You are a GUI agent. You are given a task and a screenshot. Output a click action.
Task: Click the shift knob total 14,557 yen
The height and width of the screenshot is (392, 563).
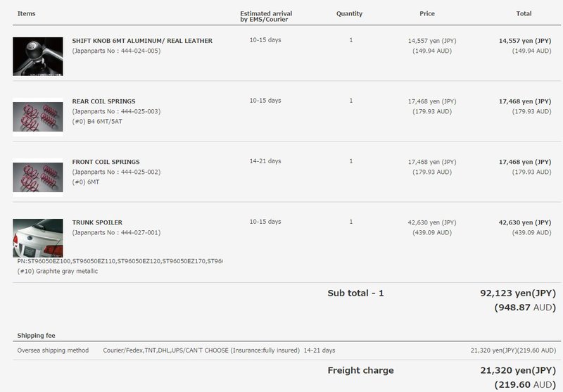click(x=525, y=41)
